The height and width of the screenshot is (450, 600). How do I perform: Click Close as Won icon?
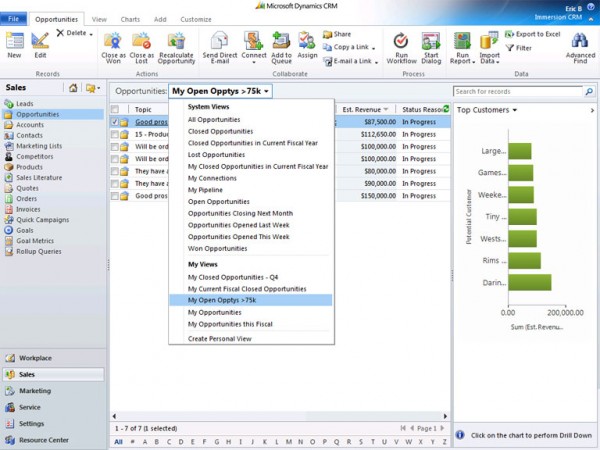click(113, 41)
